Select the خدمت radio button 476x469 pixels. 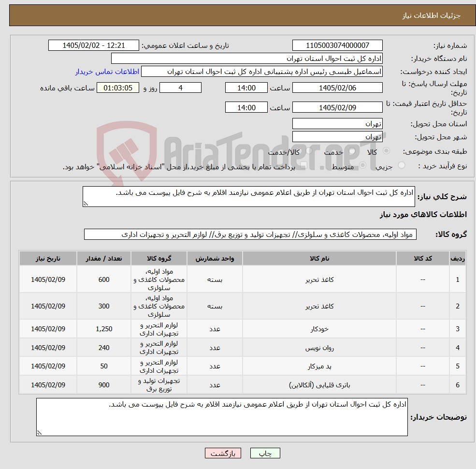(x=351, y=151)
